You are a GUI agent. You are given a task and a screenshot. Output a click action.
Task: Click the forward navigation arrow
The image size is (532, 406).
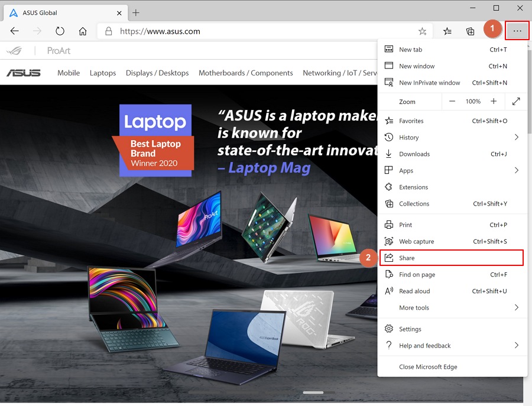[37, 31]
